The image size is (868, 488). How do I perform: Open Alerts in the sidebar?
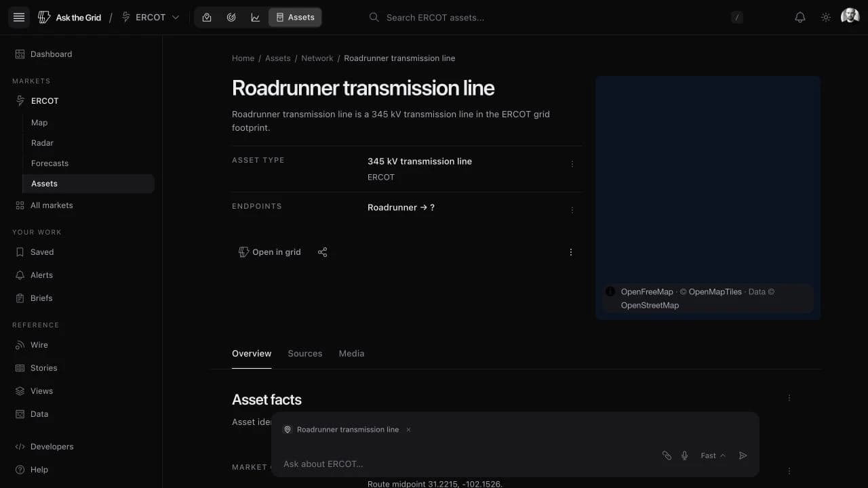pos(81,275)
